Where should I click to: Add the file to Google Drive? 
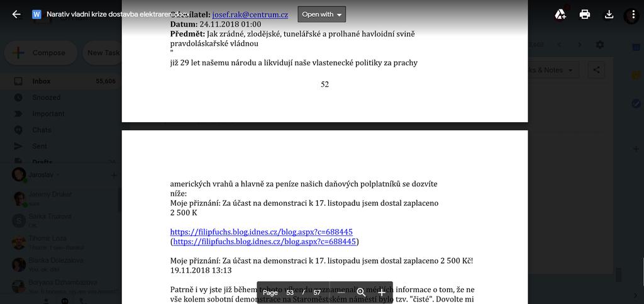tap(560, 14)
